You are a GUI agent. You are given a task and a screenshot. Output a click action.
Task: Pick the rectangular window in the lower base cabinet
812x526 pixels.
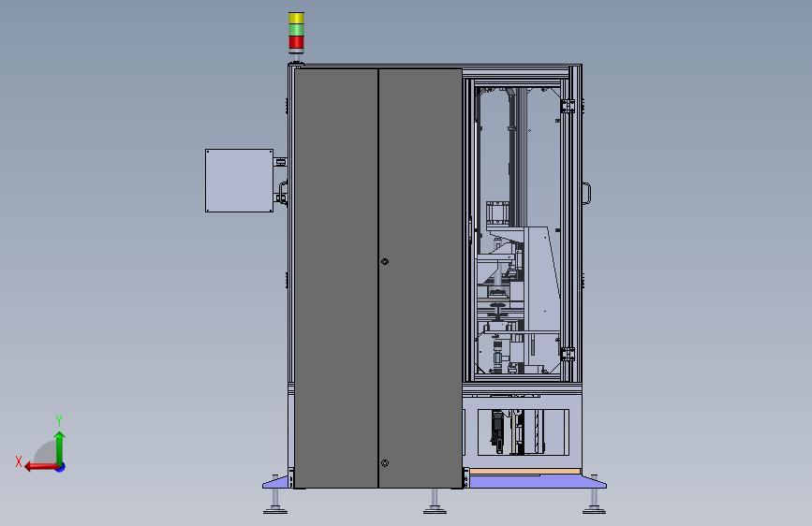click(523, 432)
